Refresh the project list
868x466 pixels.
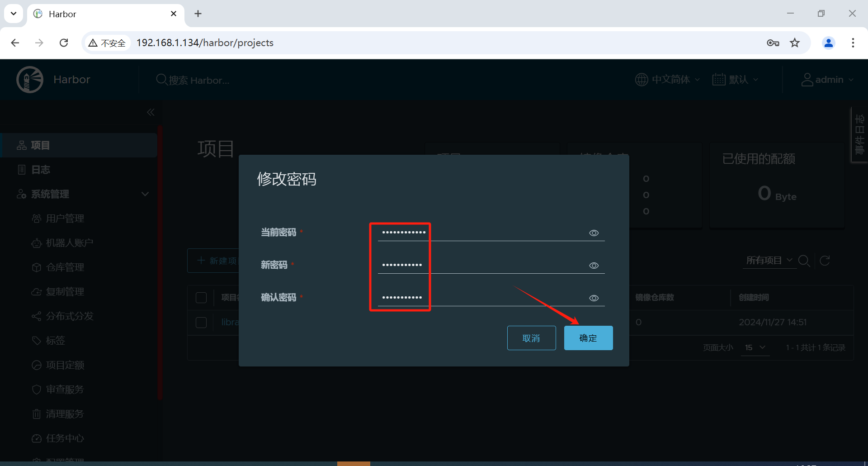tap(825, 261)
